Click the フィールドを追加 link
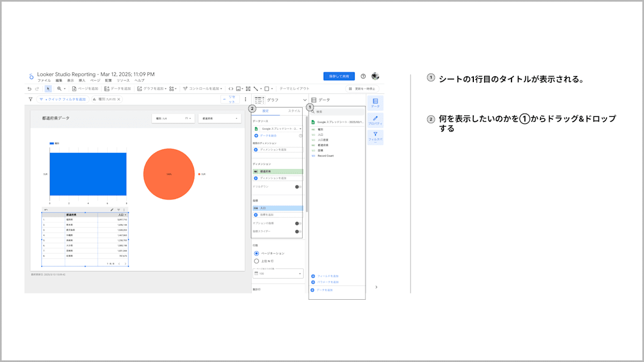This screenshot has width=644, height=362. [x=328, y=276]
